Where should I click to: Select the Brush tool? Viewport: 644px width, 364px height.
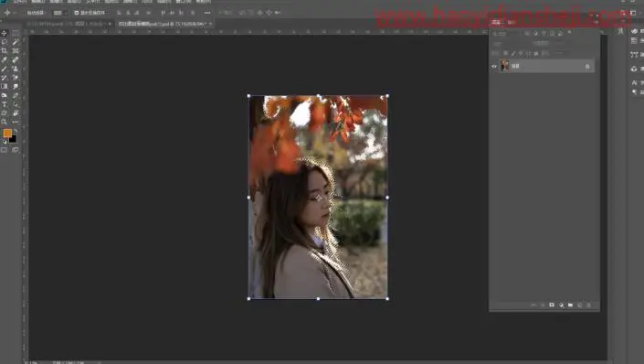click(x=5, y=70)
